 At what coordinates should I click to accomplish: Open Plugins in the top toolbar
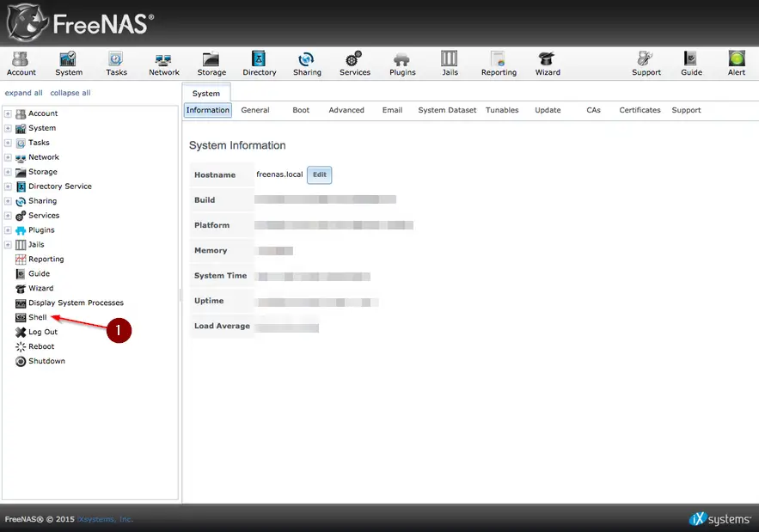[x=402, y=64]
